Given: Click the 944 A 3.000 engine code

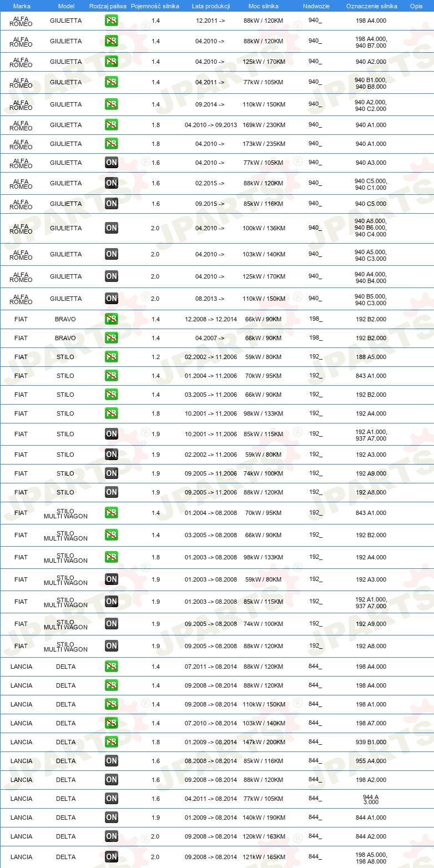Looking at the screenshot, I should [x=371, y=799].
